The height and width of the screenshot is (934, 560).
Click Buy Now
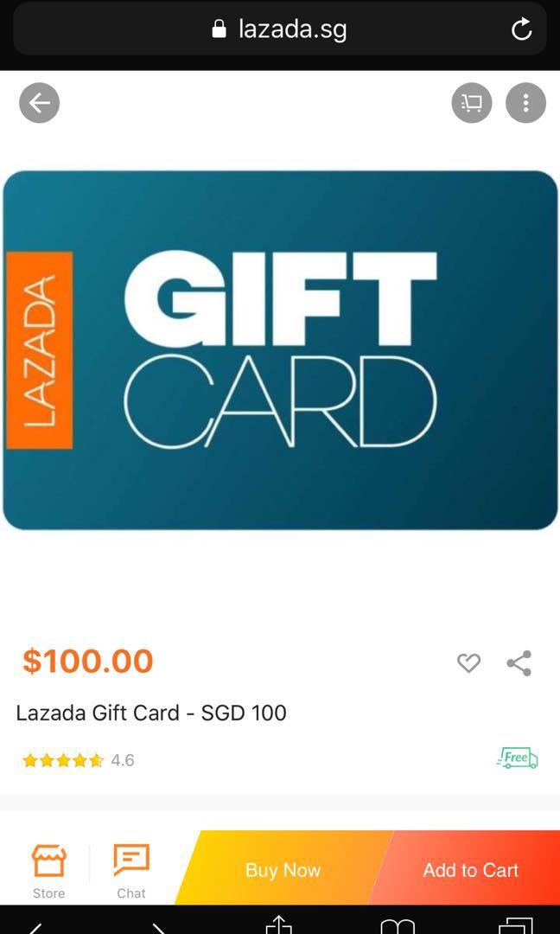pyautogui.click(x=283, y=870)
